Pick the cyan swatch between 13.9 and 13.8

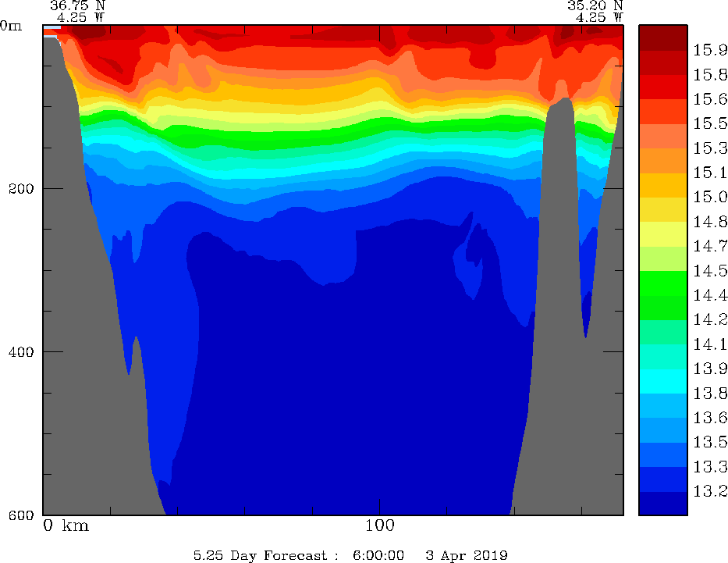pos(663,381)
